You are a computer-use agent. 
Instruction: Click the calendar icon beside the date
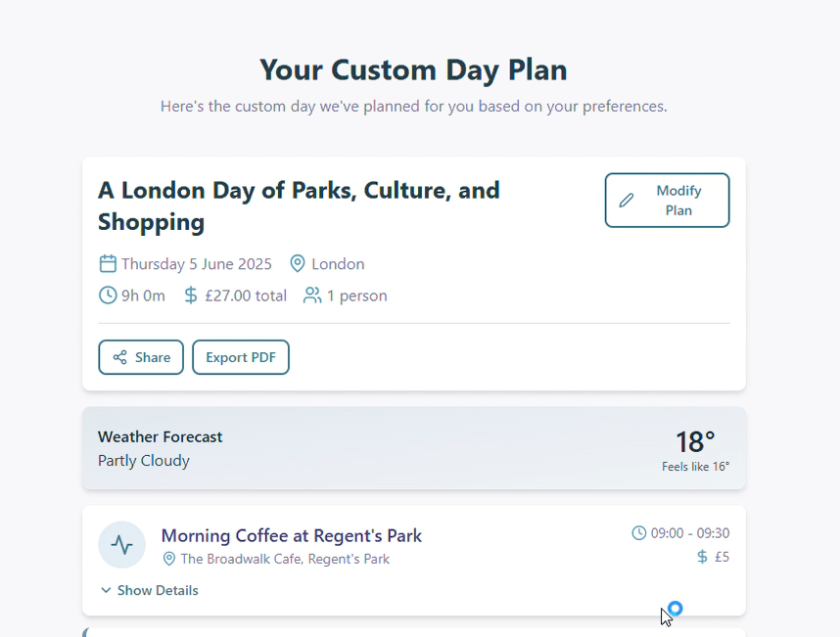108,264
